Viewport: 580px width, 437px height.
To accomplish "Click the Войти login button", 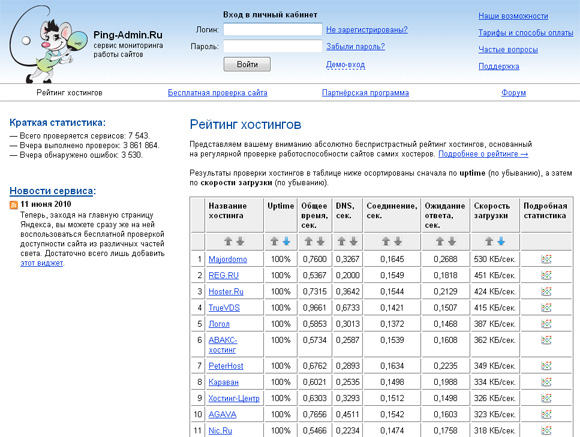I will [x=247, y=64].
